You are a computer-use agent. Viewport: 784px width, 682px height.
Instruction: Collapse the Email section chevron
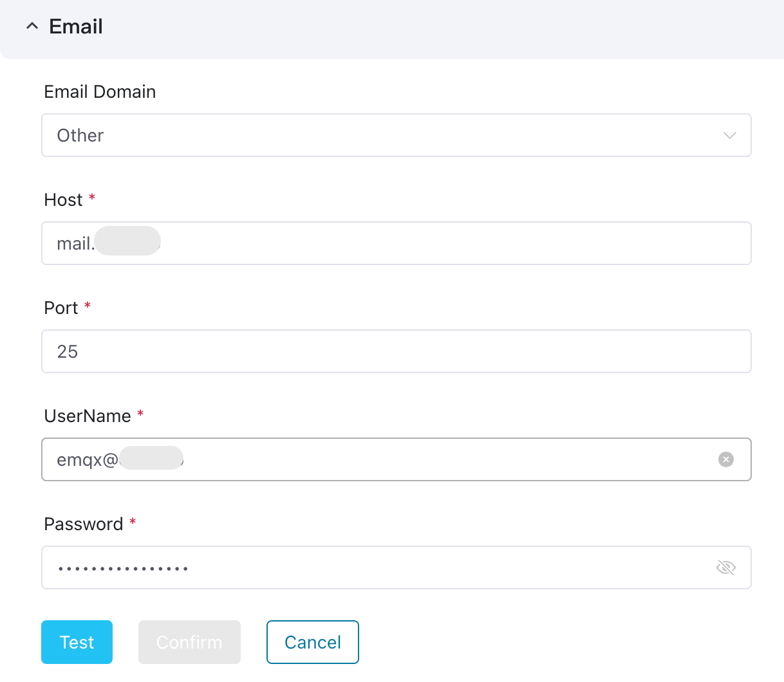click(x=32, y=26)
